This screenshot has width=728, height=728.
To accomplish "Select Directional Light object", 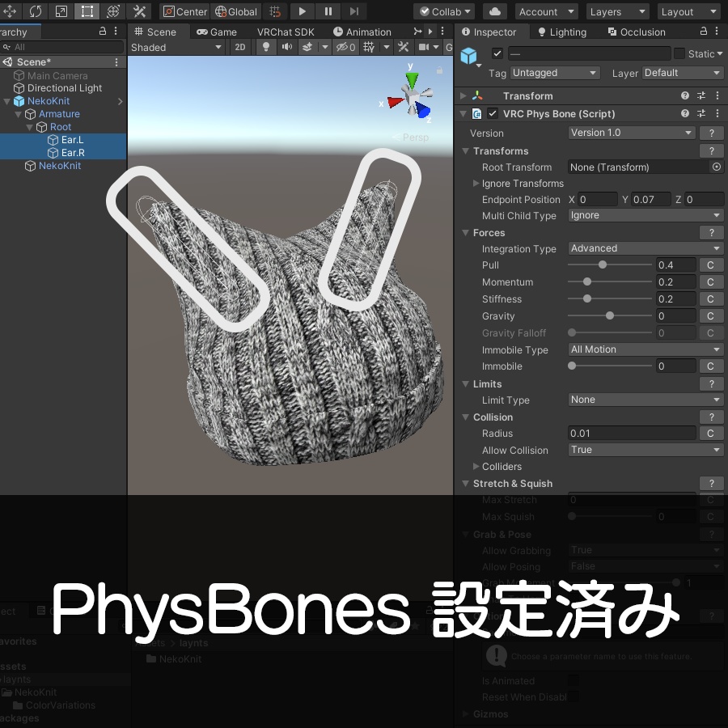I will click(x=63, y=87).
